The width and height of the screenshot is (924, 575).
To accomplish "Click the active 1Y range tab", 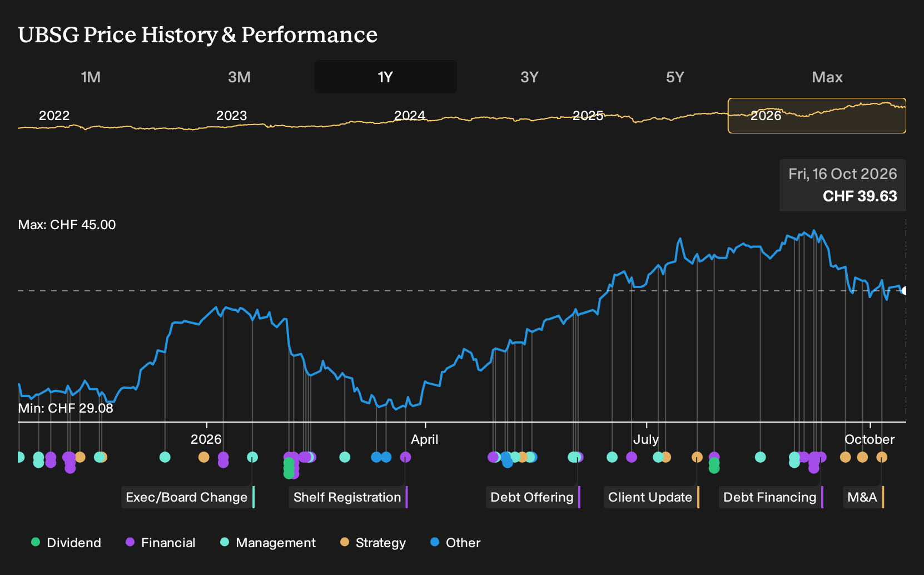I will click(x=386, y=77).
